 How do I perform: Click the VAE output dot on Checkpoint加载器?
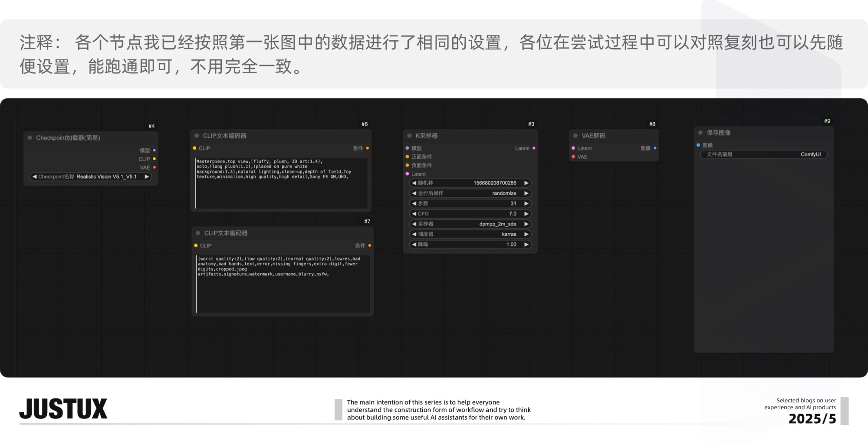point(155,167)
